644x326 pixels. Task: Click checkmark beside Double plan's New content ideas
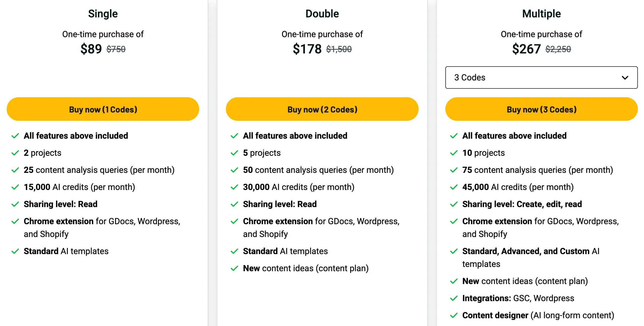point(234,268)
